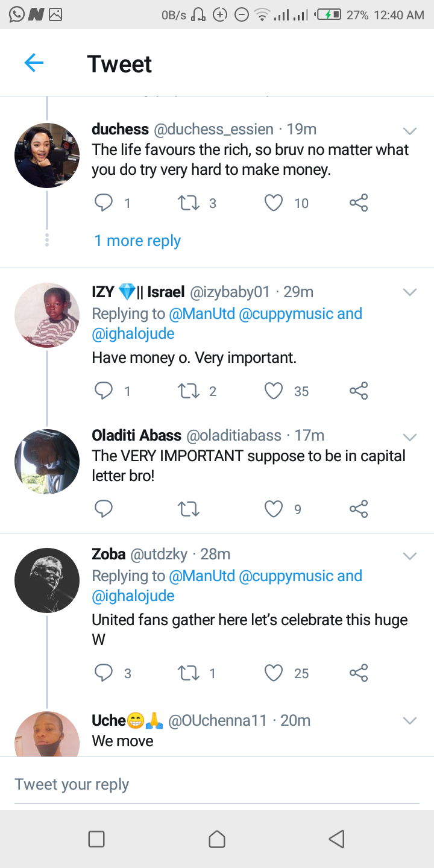The height and width of the screenshot is (868, 434).
Task: Open options chevron on duchess's tweet
Action: coord(410,131)
